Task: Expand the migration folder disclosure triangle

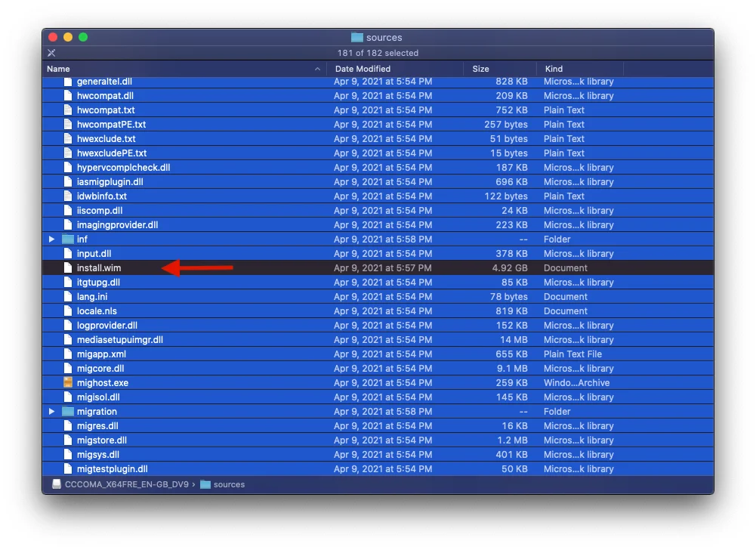Action: coord(52,412)
